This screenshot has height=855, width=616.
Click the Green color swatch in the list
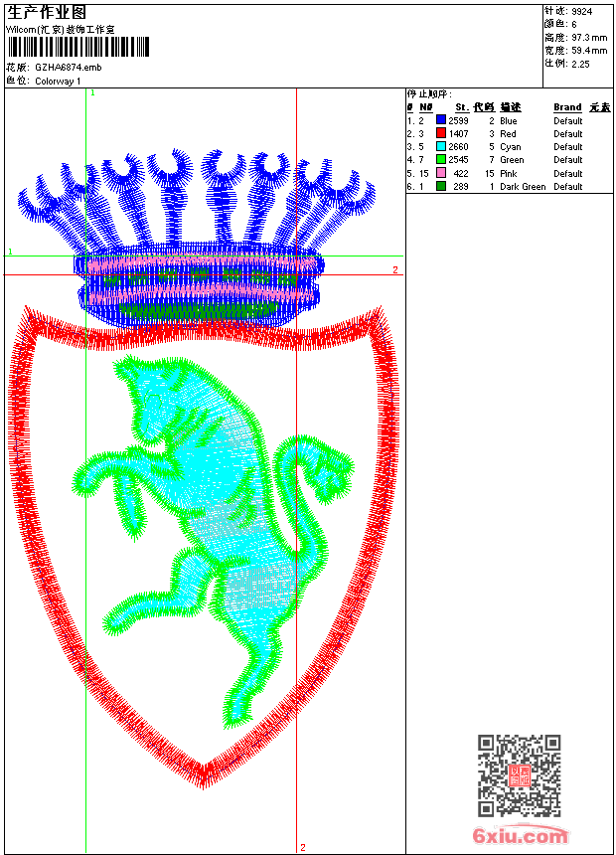click(x=441, y=159)
